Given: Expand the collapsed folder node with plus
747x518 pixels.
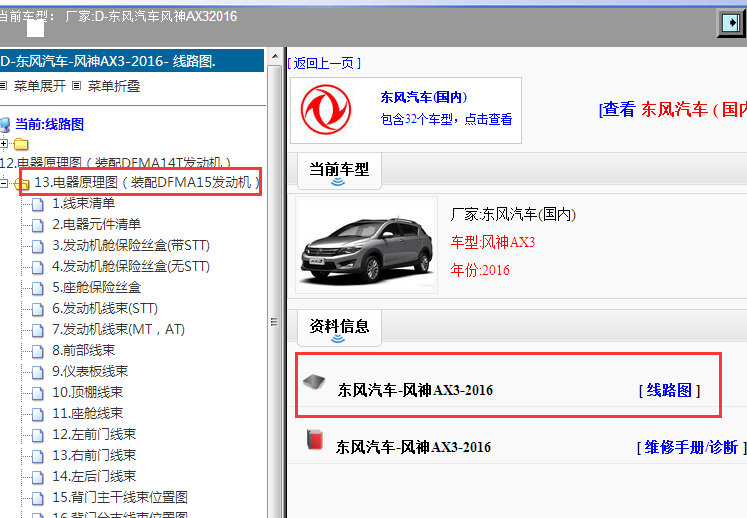Looking at the screenshot, I should point(4,143).
